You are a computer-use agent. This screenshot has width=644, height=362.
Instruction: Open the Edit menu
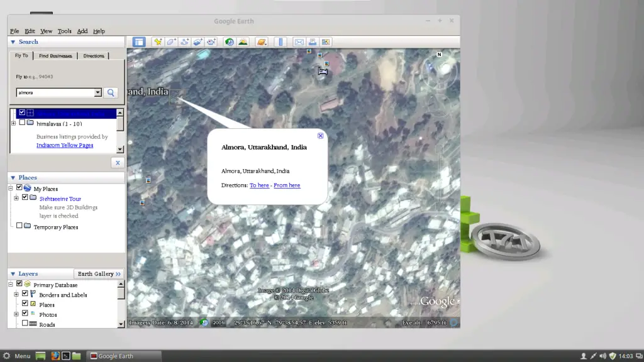pyautogui.click(x=30, y=31)
